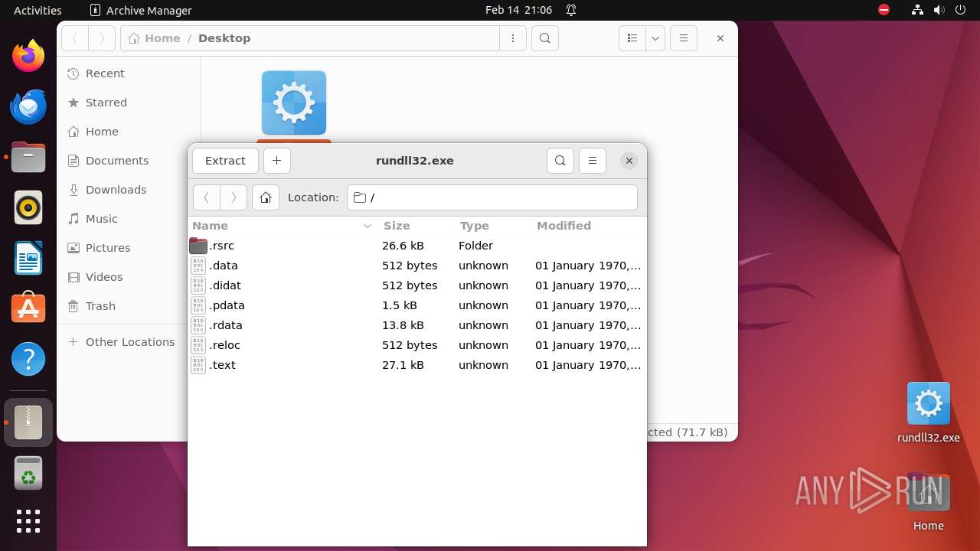Open Videos in the Files sidebar
This screenshot has height=551, width=980.
coord(129,277)
